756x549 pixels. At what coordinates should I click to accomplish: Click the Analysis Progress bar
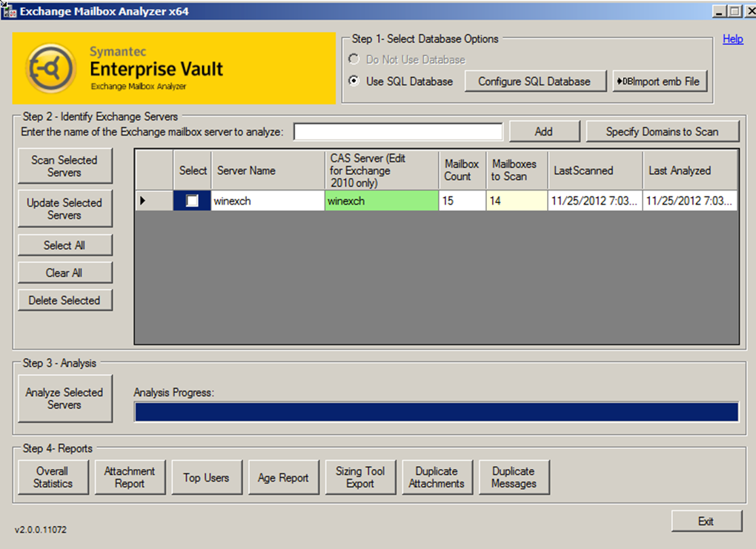coord(437,412)
